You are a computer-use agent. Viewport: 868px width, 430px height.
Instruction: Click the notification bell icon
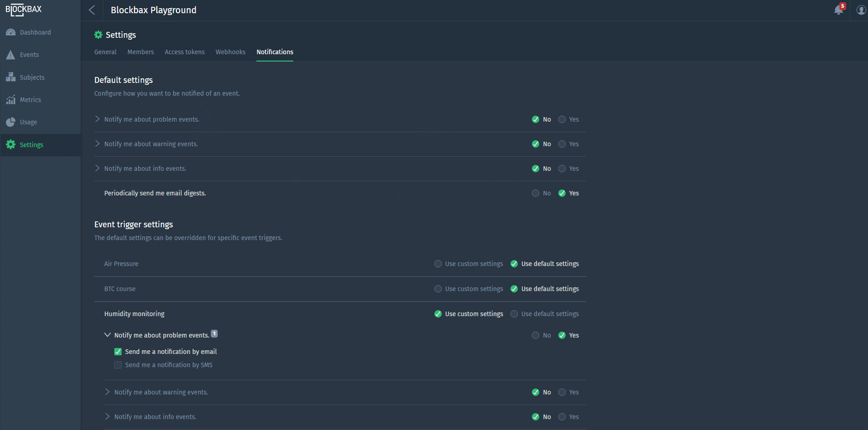click(x=838, y=10)
